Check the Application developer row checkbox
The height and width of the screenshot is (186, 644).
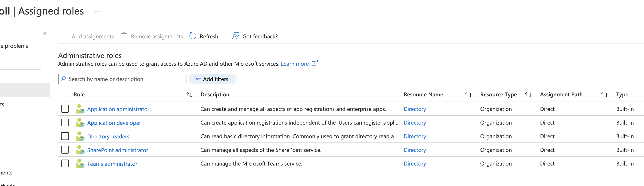[x=65, y=123]
